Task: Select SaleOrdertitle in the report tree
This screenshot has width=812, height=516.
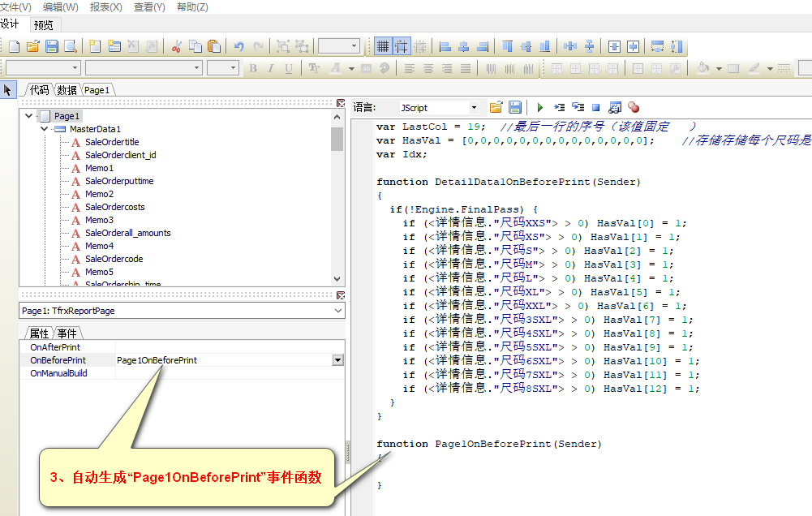Action: coord(112,142)
